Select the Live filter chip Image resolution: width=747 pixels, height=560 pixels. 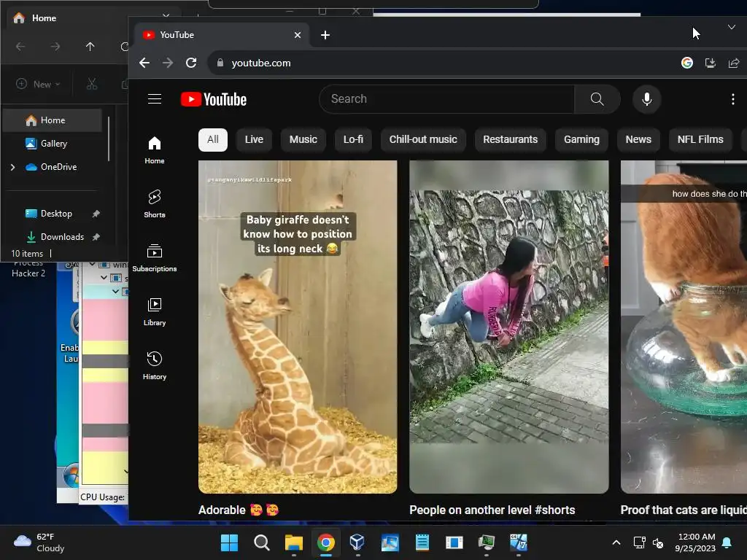254,139
